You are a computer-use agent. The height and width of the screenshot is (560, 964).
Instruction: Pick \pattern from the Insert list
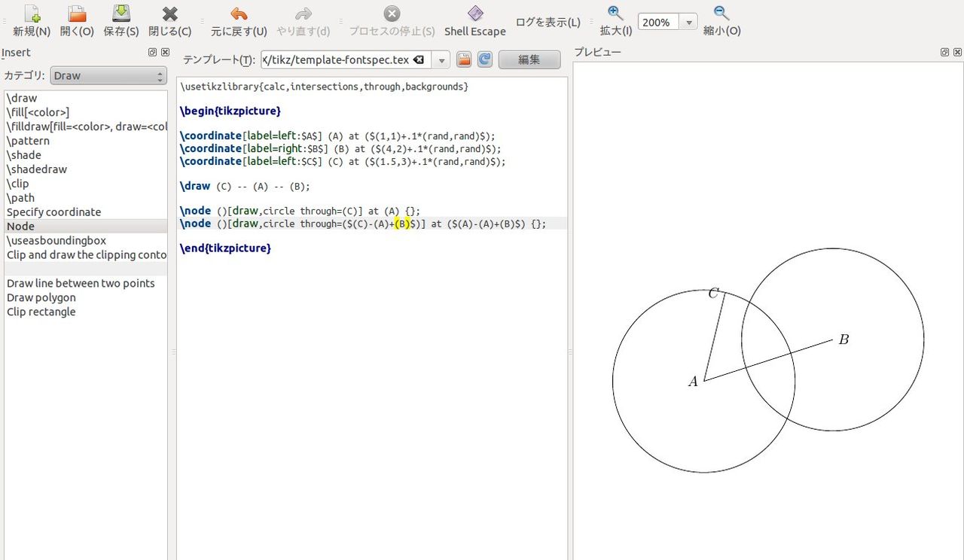(86, 141)
